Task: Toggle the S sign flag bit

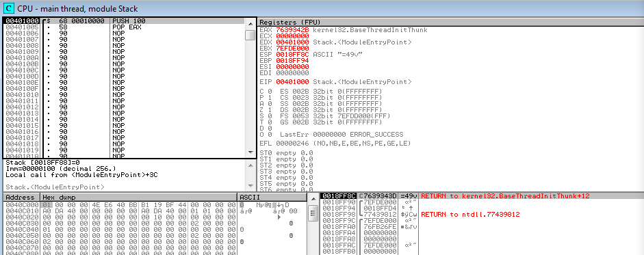Action: tap(270, 116)
